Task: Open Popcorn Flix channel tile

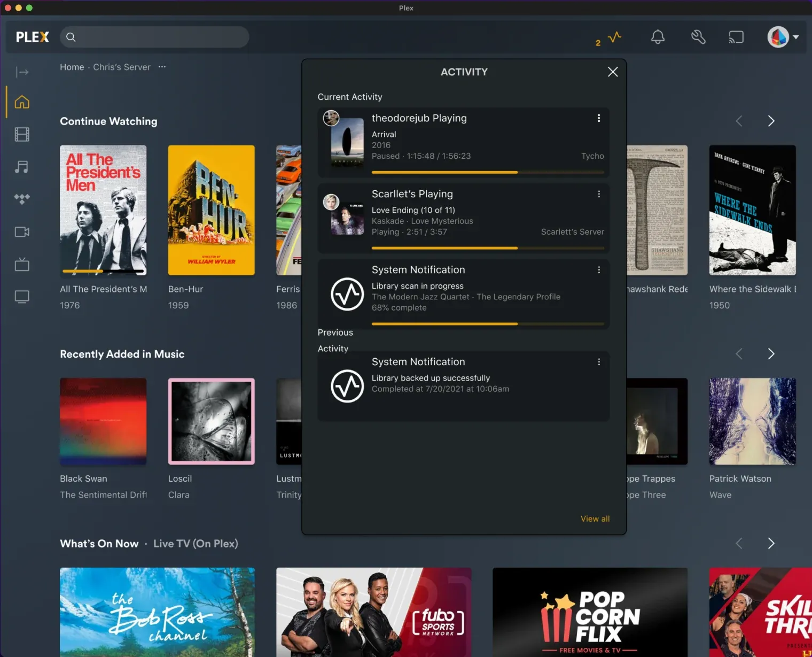Action: (590, 612)
